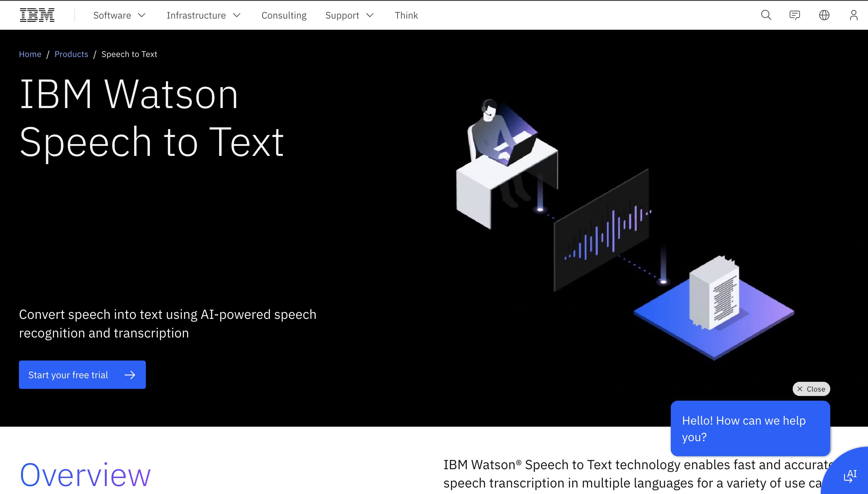Click the hero illustration of speech transcription
The width and height of the screenshot is (868, 494).
click(625, 229)
